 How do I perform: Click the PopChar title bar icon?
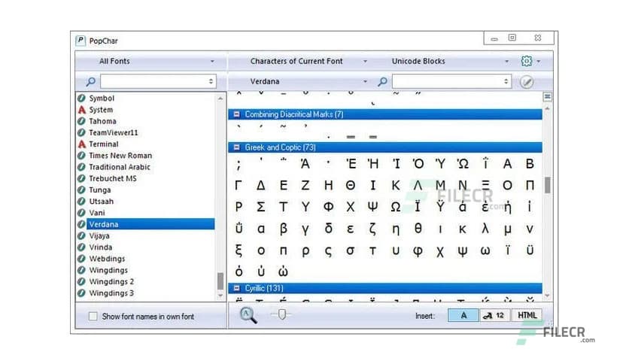point(81,41)
